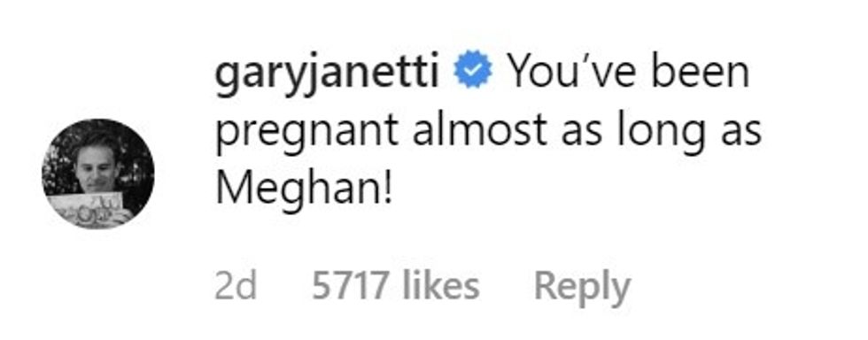Click the 2d timestamp
The width and height of the screenshot is (868, 340).
click(x=236, y=286)
